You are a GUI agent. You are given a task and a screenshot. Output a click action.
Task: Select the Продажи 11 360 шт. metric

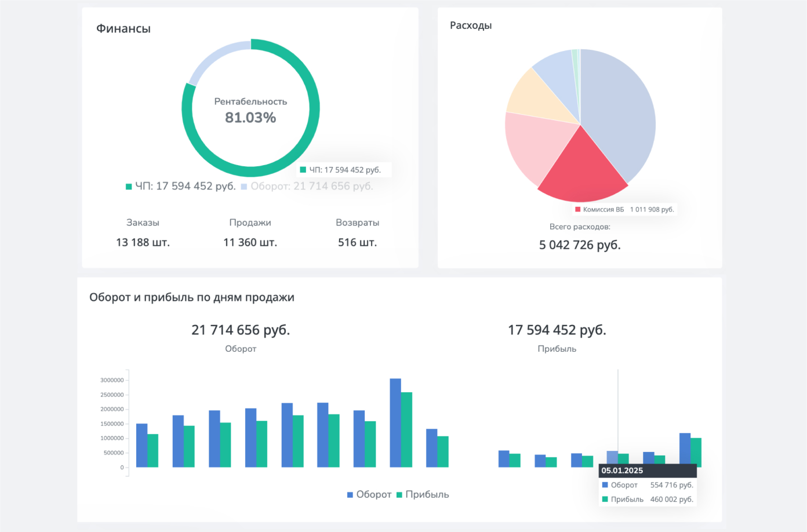[250, 242]
